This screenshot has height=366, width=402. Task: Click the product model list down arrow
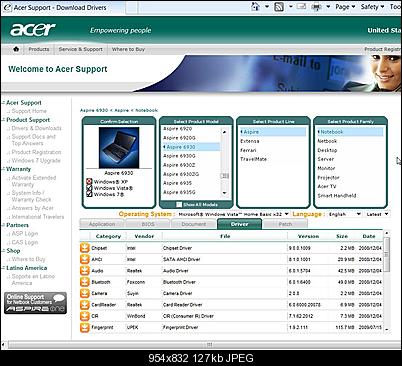coord(225,193)
